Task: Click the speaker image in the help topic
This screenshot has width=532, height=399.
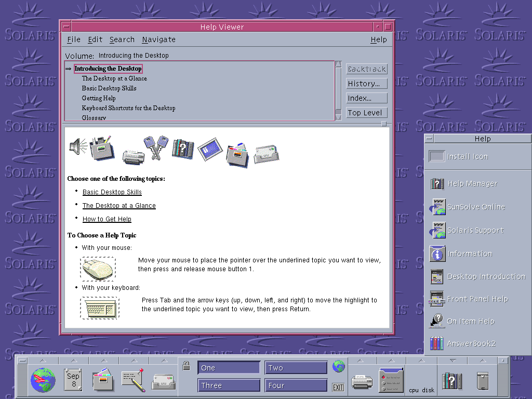Action: 78,147
